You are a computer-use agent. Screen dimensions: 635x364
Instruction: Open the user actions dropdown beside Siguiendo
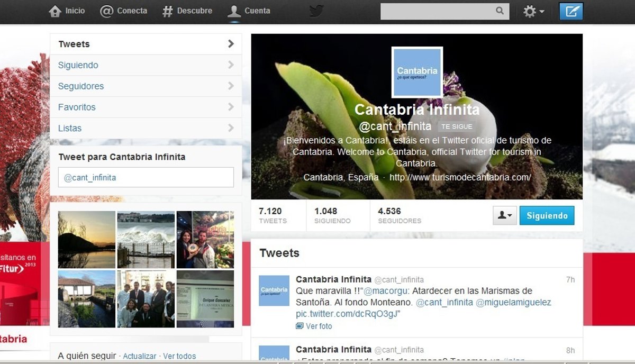[x=504, y=216]
